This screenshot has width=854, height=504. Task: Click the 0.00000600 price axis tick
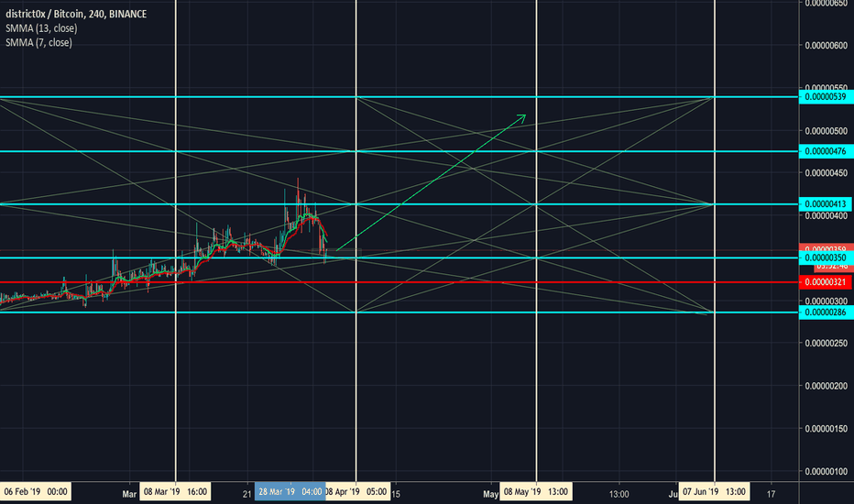click(x=827, y=45)
